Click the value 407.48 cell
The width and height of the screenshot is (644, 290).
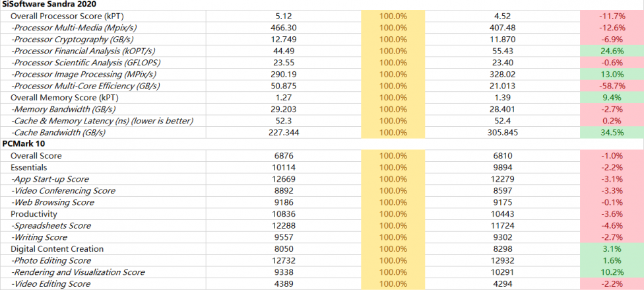[503, 28]
